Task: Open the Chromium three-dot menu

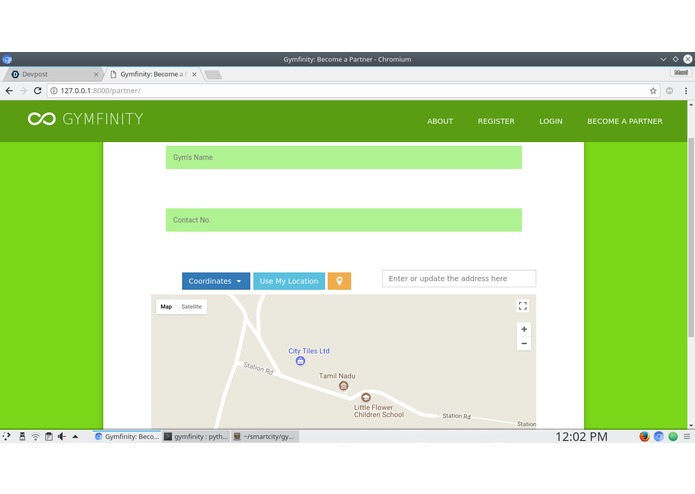Action: tap(686, 91)
